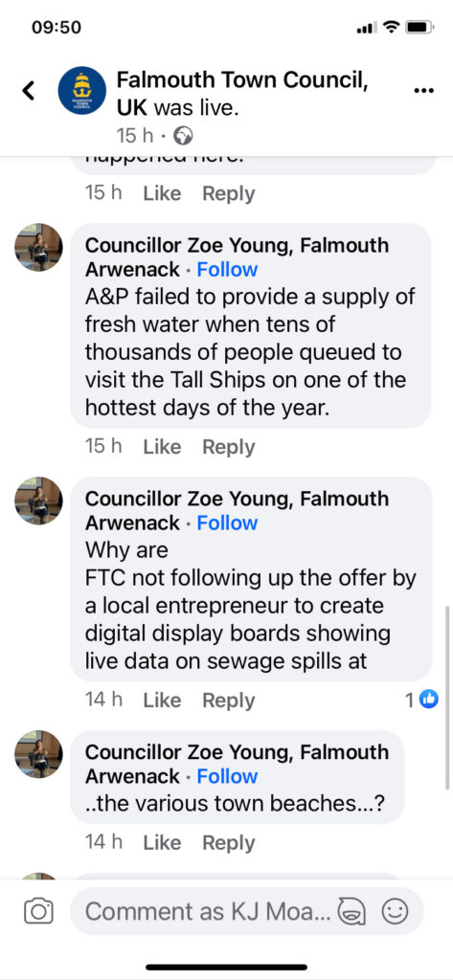Viewport: 453px width, 980px height.
Task: View the blue like reaction count
Action: point(421,700)
